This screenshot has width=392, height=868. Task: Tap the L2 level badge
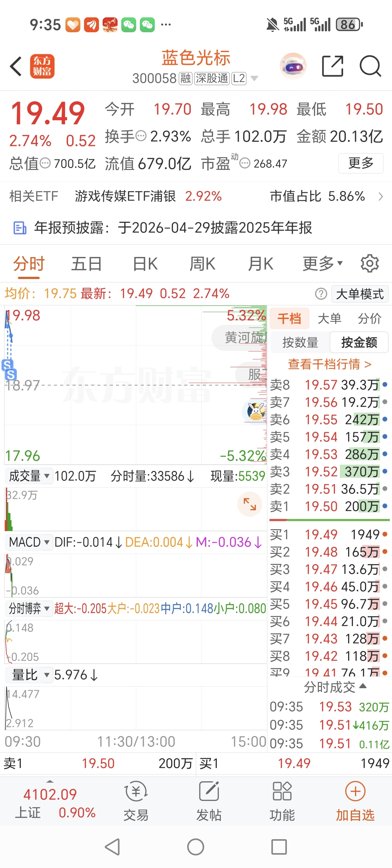pos(238,78)
